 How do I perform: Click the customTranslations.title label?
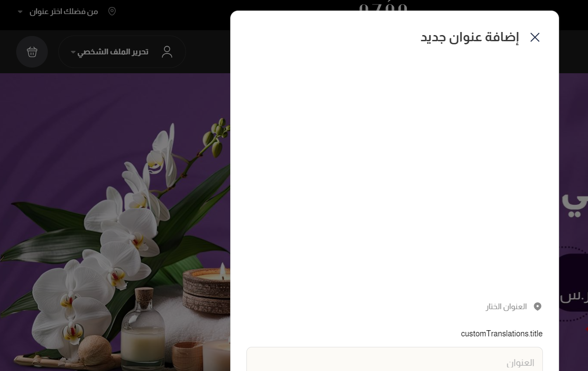502,334
